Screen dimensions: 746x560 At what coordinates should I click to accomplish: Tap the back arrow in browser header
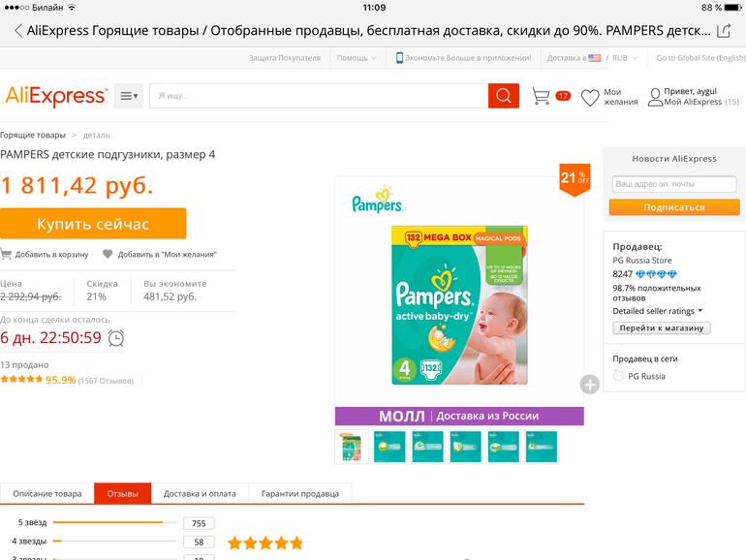pyautogui.click(x=18, y=31)
